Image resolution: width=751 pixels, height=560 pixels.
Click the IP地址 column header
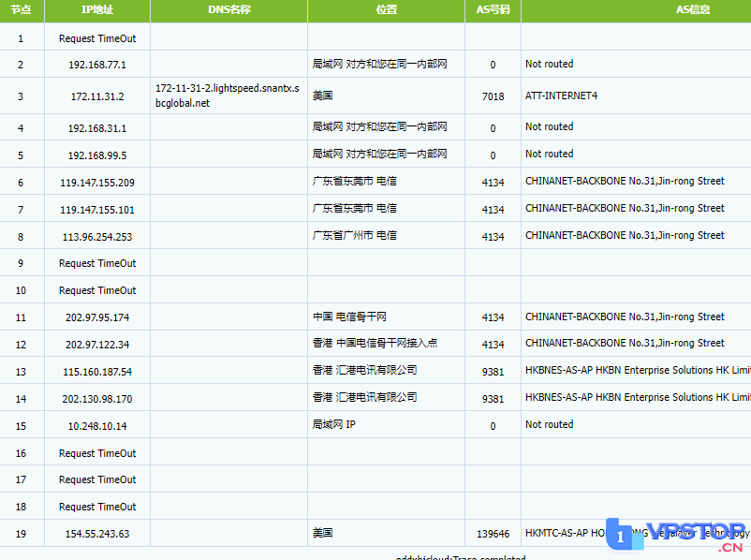click(x=97, y=9)
